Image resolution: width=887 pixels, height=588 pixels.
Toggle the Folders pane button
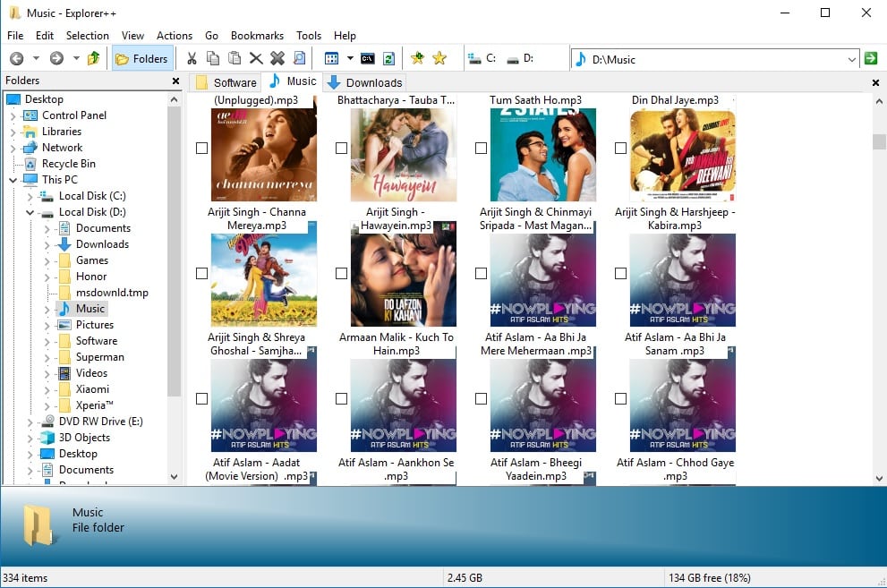(141, 58)
